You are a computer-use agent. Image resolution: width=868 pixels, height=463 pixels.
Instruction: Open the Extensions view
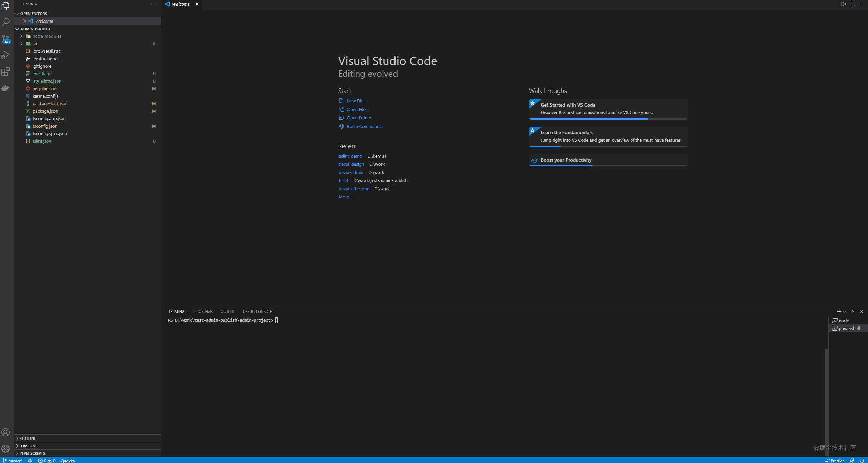click(6, 71)
